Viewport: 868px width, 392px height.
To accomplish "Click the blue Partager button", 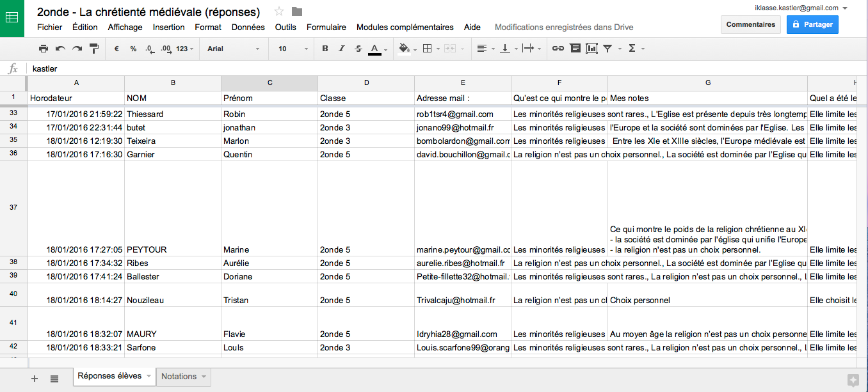I will pyautogui.click(x=812, y=24).
